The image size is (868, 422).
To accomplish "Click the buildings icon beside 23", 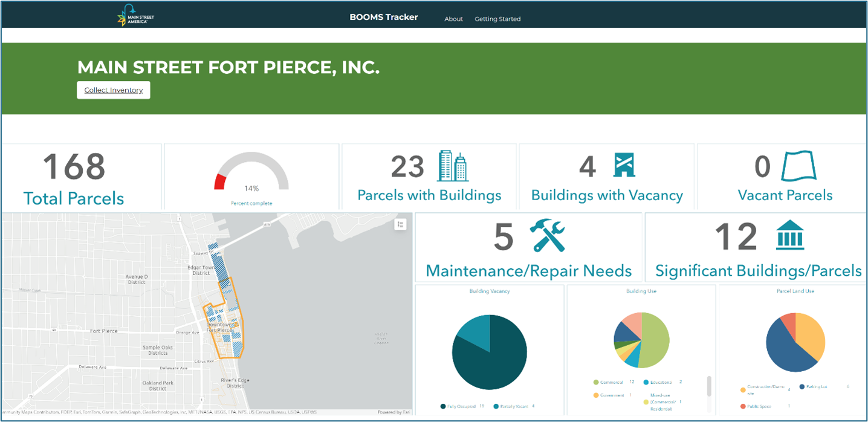I will click(x=453, y=166).
